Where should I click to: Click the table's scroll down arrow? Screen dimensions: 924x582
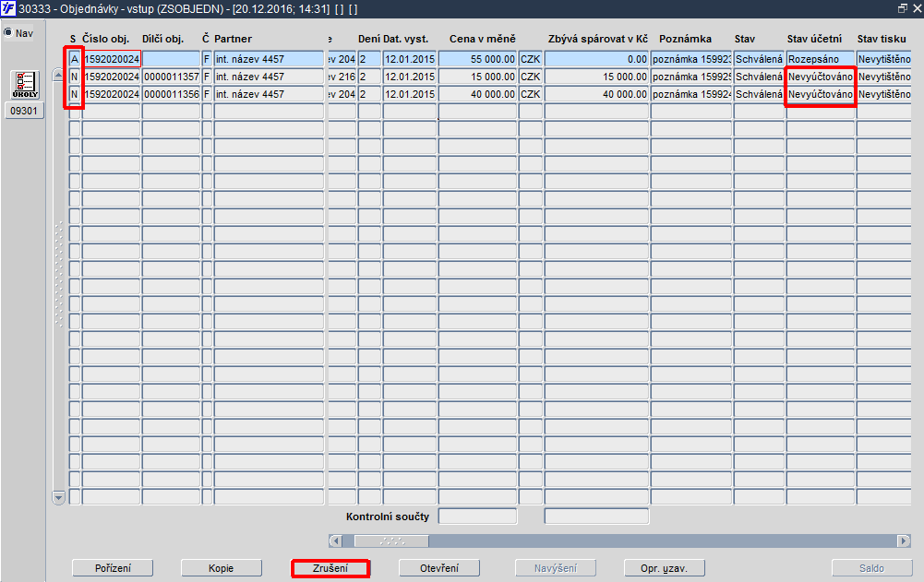click(58, 497)
